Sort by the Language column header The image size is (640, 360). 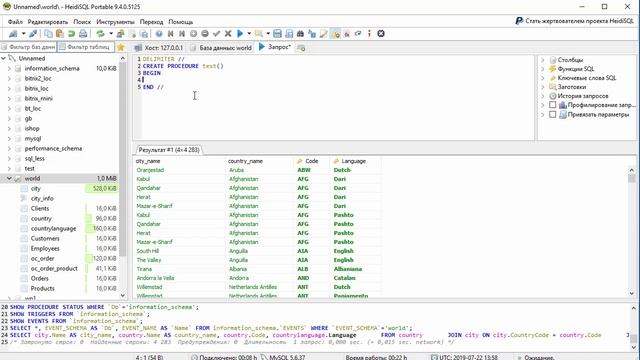(355, 161)
